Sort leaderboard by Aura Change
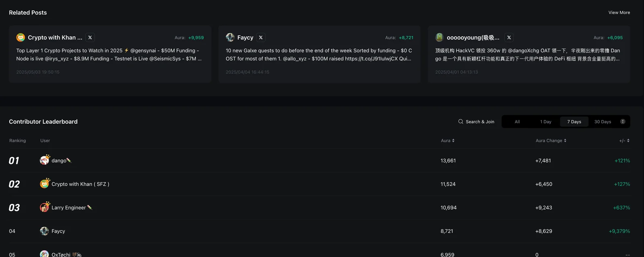This screenshot has height=257, width=644. pyautogui.click(x=551, y=141)
